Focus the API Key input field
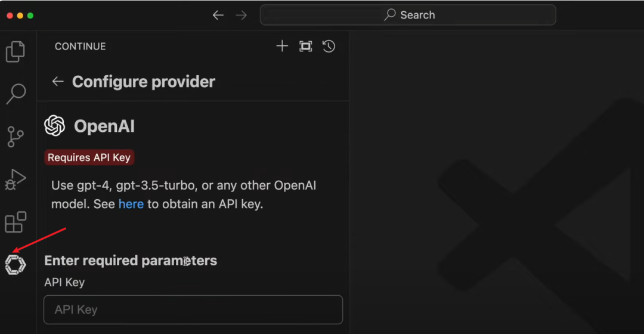Image resolution: width=644 pixels, height=334 pixels. coord(193,310)
